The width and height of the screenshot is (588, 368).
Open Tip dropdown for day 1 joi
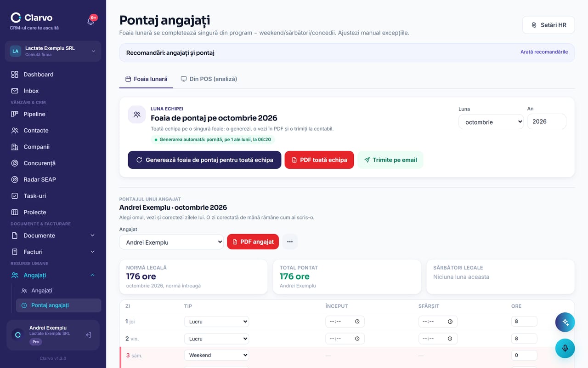point(216,322)
